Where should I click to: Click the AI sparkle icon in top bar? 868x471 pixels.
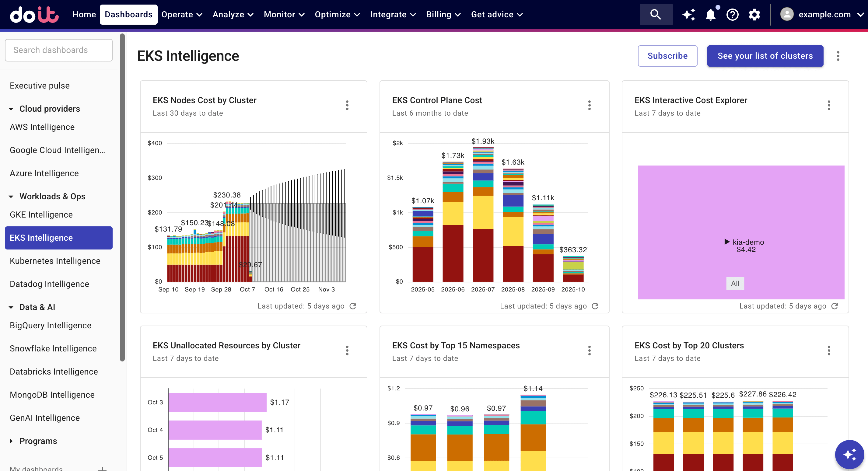point(688,15)
